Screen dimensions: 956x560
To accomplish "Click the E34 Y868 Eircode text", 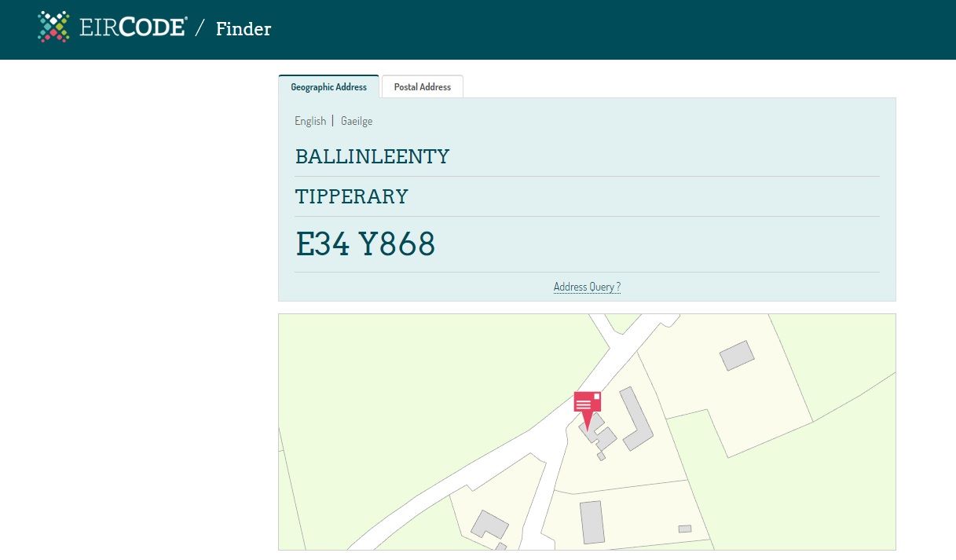I will [365, 245].
